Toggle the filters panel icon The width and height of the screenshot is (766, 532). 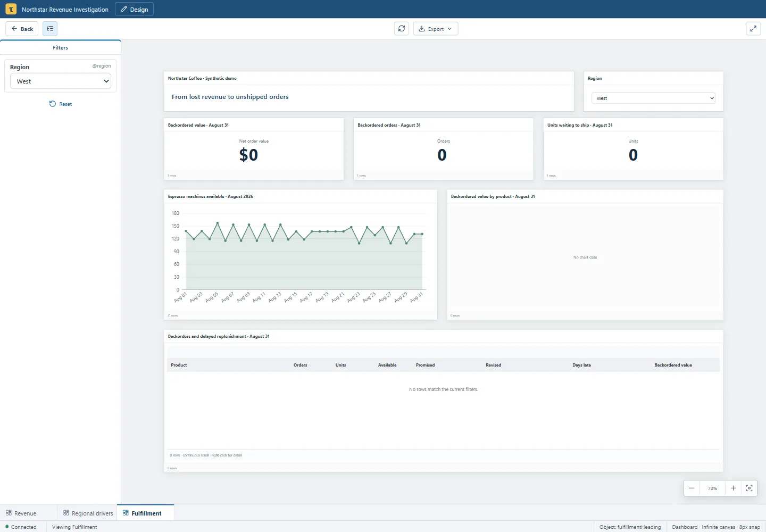point(50,29)
